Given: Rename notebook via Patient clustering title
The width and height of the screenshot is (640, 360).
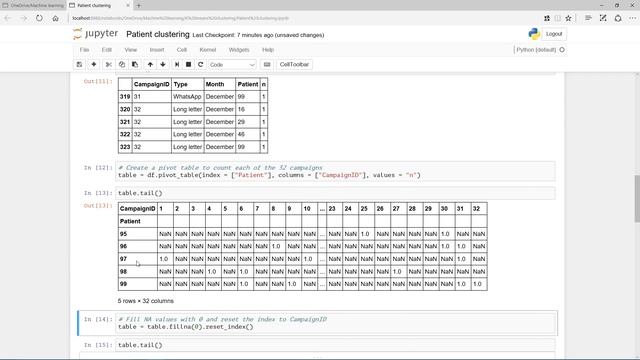Looking at the screenshot, I should (158, 34).
